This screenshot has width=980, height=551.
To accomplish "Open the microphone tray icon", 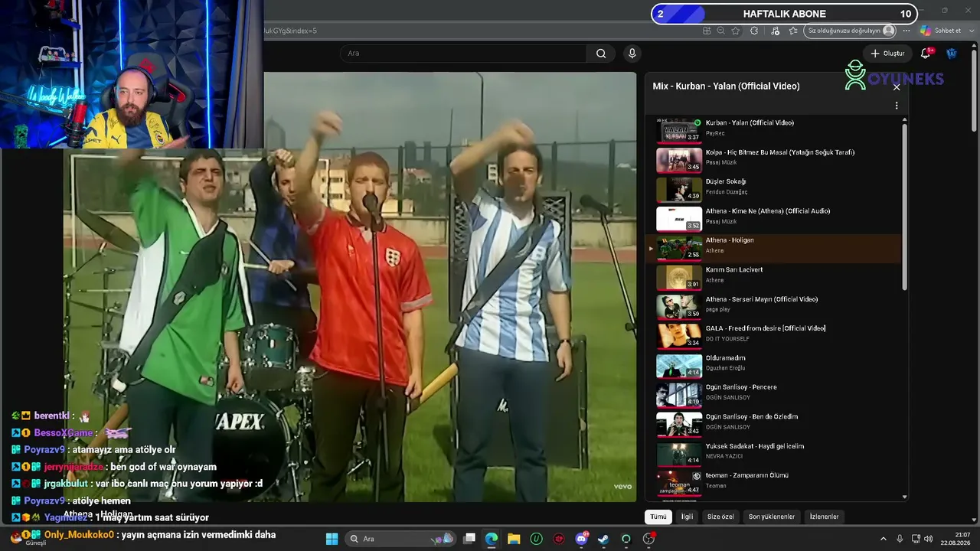I will (900, 539).
